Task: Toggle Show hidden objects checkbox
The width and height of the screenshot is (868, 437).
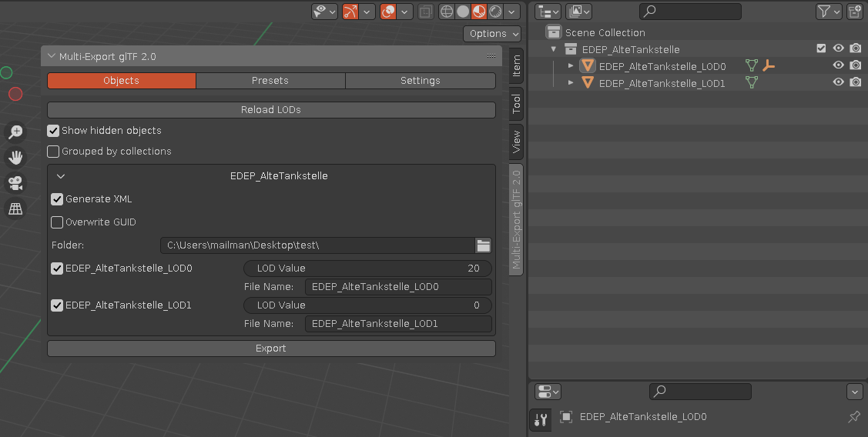Action: tap(53, 131)
